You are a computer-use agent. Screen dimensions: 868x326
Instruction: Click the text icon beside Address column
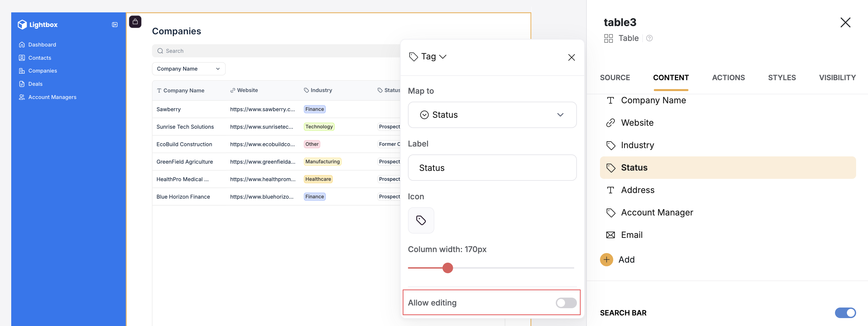(x=610, y=190)
